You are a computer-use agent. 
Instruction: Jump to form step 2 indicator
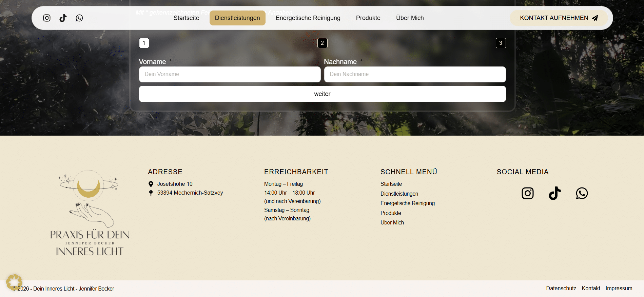point(322,43)
